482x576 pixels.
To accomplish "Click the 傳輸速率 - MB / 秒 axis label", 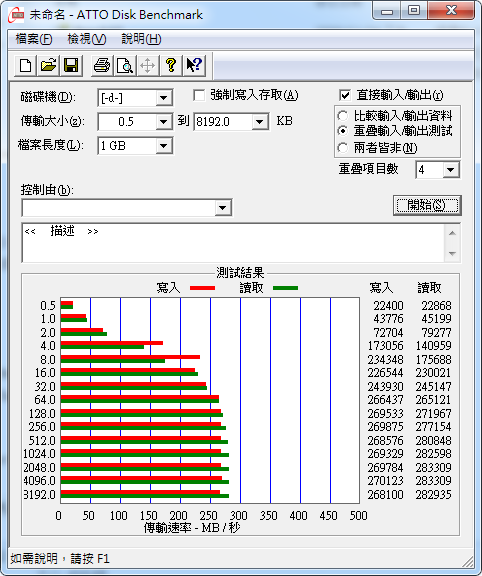I will click(192, 528).
